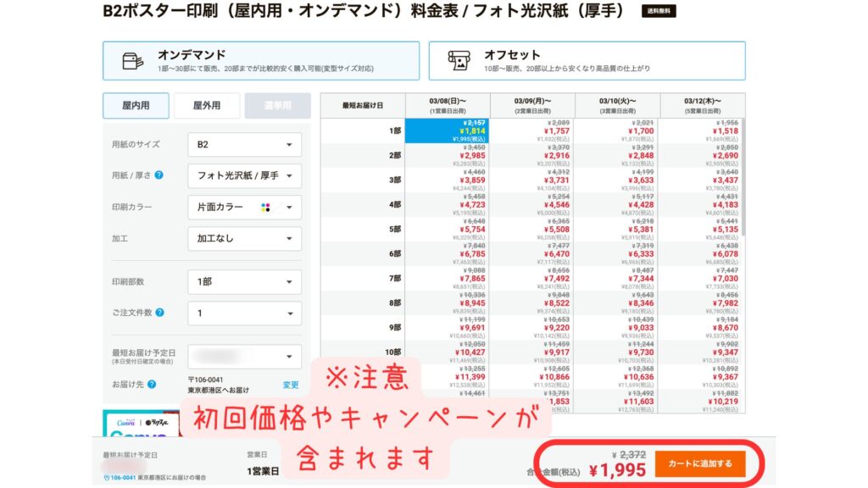This screenshot has width=868, height=488.
Task: Open the 印刷部数 dropdown showing 1部
Action: point(244,281)
